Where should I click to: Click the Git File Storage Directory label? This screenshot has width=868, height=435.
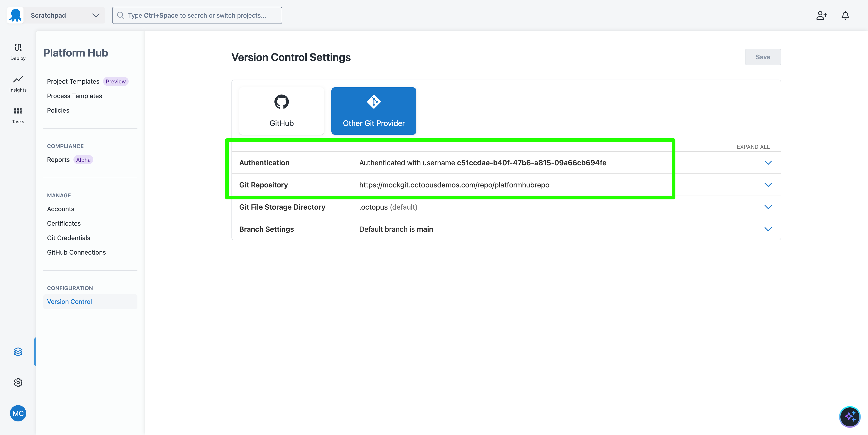282,207
